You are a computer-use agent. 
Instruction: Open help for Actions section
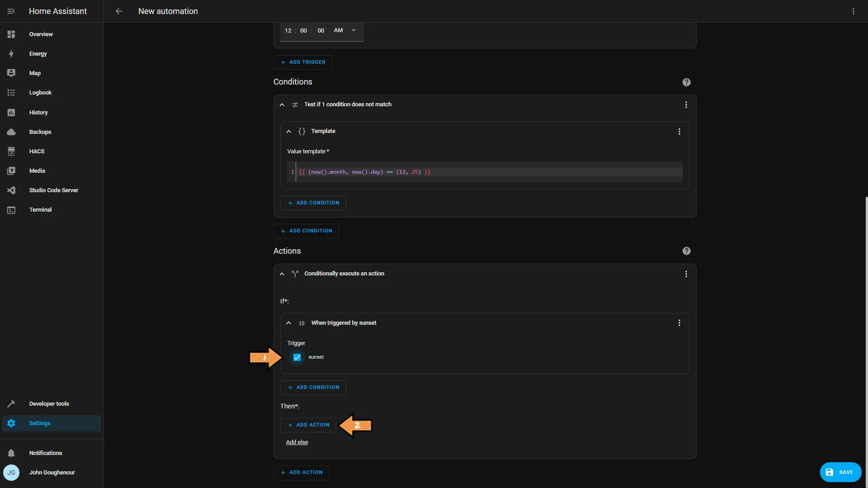(686, 251)
